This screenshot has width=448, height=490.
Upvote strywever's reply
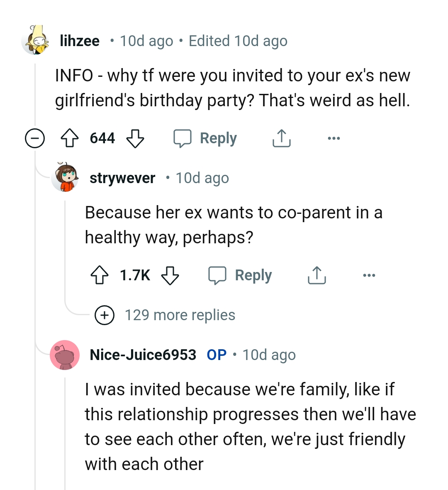coord(100,274)
